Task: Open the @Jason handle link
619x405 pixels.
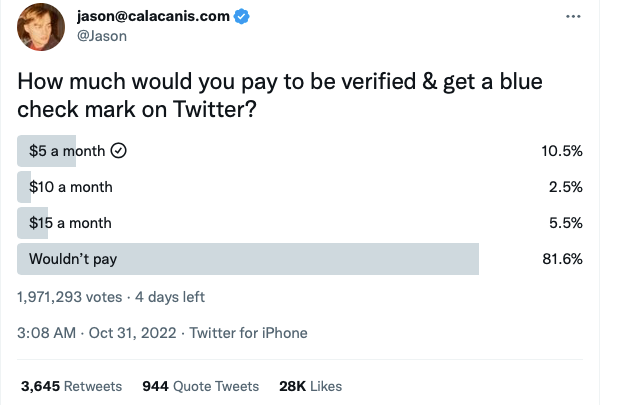Action: (x=101, y=35)
